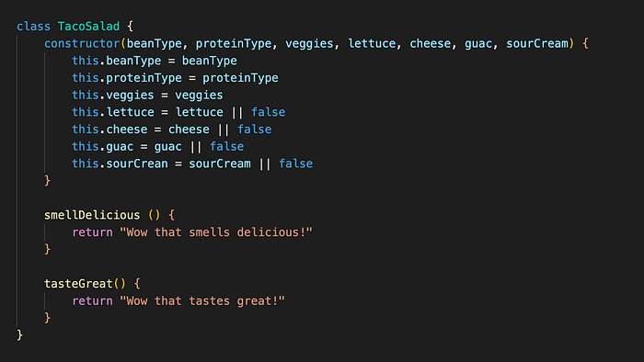Place cursor on the constructor keyword
The height and width of the screenshot is (362, 644).
(82, 43)
